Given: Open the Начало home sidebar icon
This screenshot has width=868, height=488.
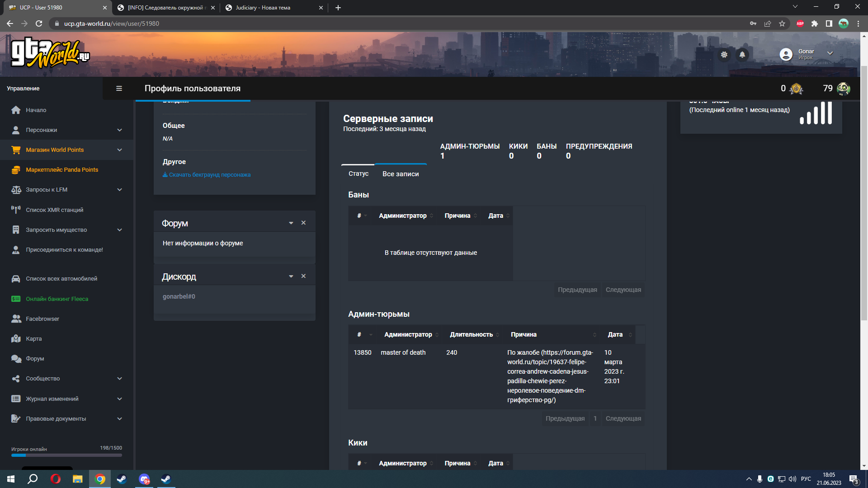Looking at the screenshot, I should point(16,110).
